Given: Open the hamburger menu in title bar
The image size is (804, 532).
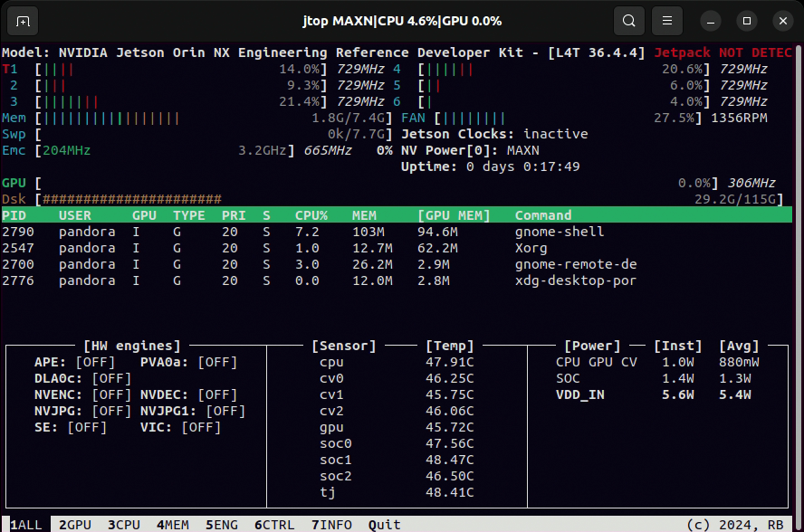Looking at the screenshot, I should tap(667, 20).
